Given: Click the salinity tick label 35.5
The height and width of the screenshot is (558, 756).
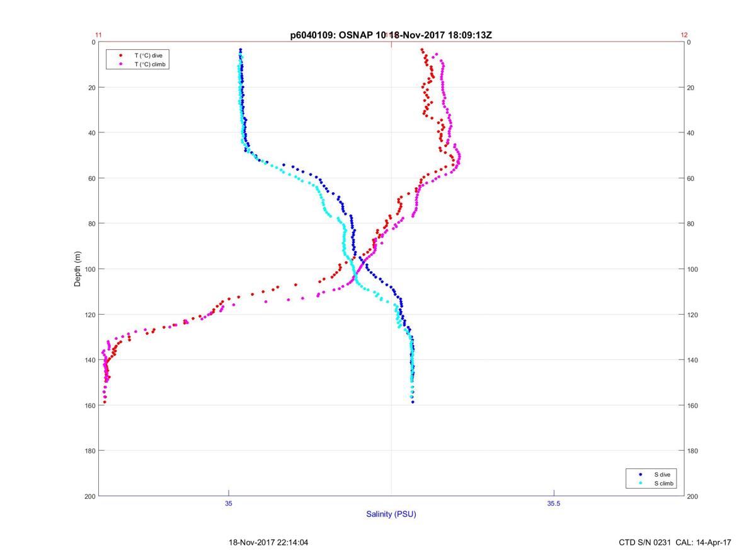Looking at the screenshot, I should [x=553, y=503].
